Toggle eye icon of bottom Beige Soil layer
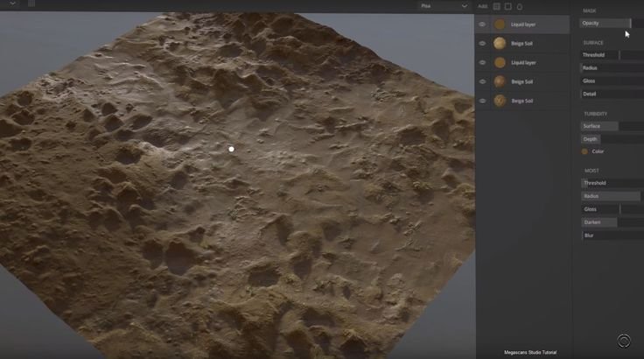644x359 pixels. (x=482, y=101)
